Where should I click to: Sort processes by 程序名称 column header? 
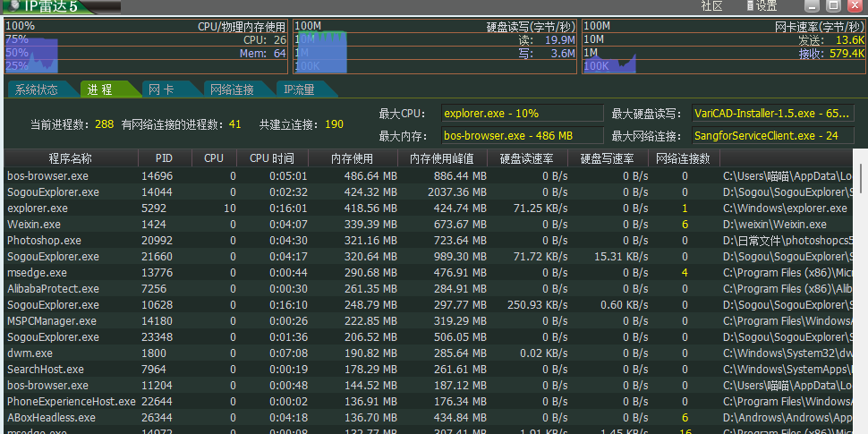[x=70, y=158]
